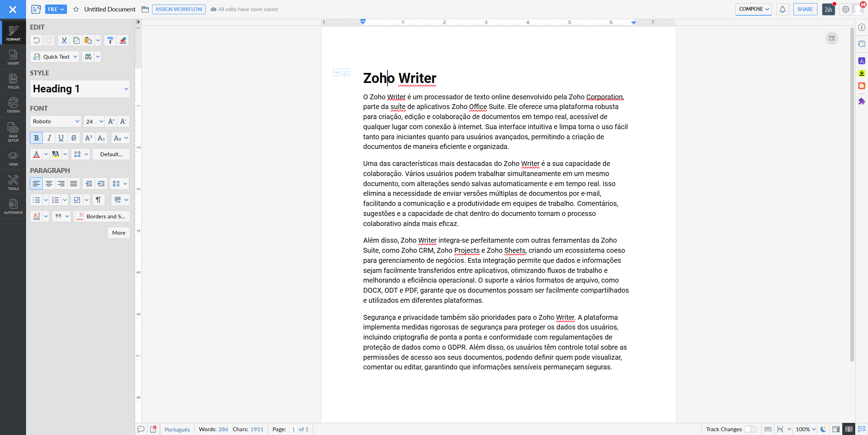The image size is (868, 435).
Task: Click the font color A swatch
Action: coord(36,154)
